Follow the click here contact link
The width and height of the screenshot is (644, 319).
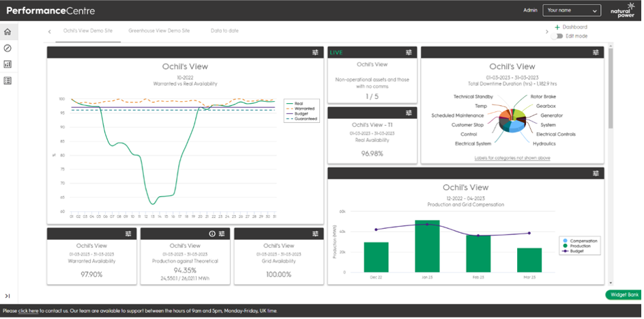[x=29, y=311]
